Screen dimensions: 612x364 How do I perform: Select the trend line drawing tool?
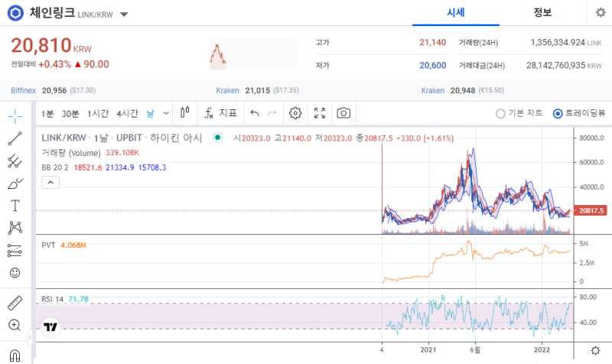[x=15, y=138]
